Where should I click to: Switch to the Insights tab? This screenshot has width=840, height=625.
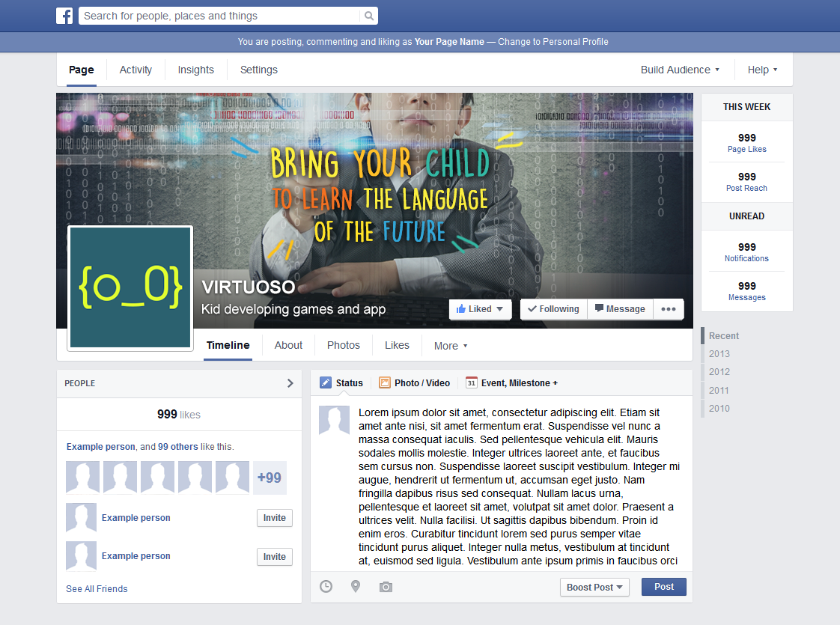point(195,70)
